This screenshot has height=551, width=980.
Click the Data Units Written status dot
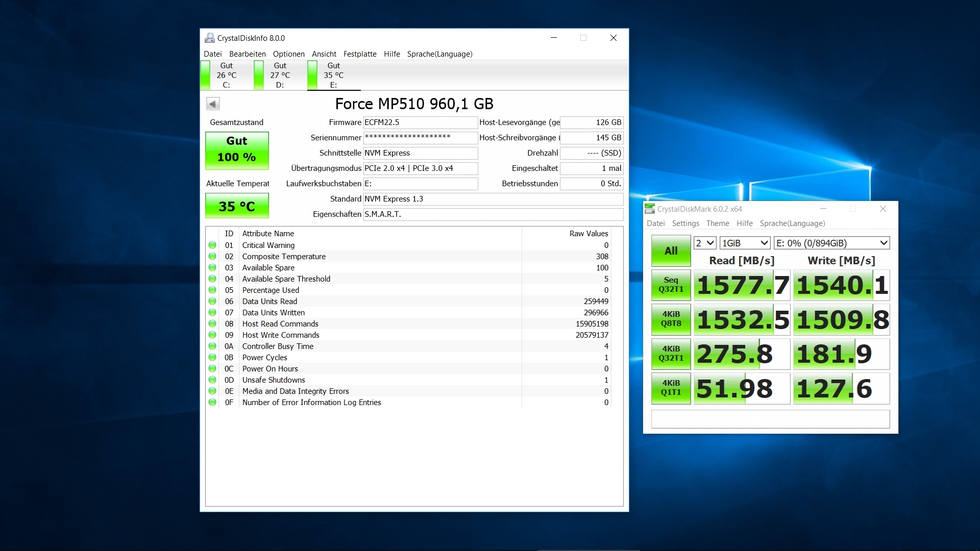pos(212,313)
